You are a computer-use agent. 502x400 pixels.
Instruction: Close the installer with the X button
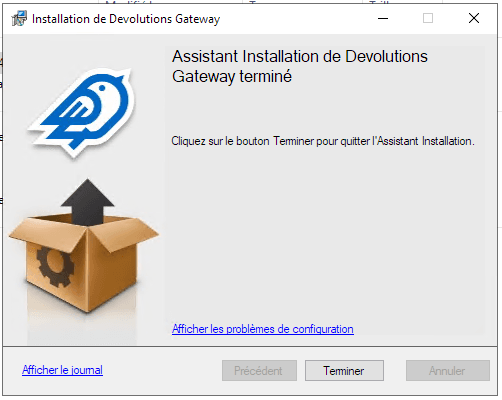click(474, 18)
